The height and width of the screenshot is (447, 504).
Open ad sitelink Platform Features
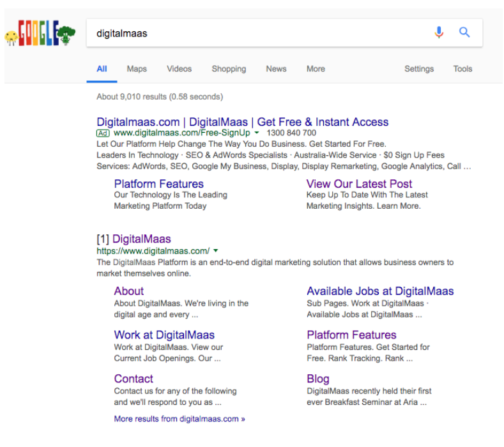click(159, 184)
